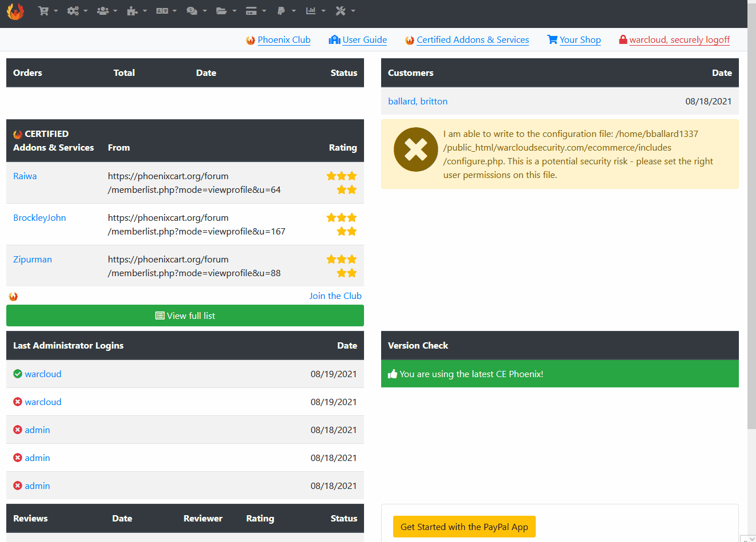Click Get Started with the PayPal App
This screenshot has height=542, width=756.
pos(464,527)
